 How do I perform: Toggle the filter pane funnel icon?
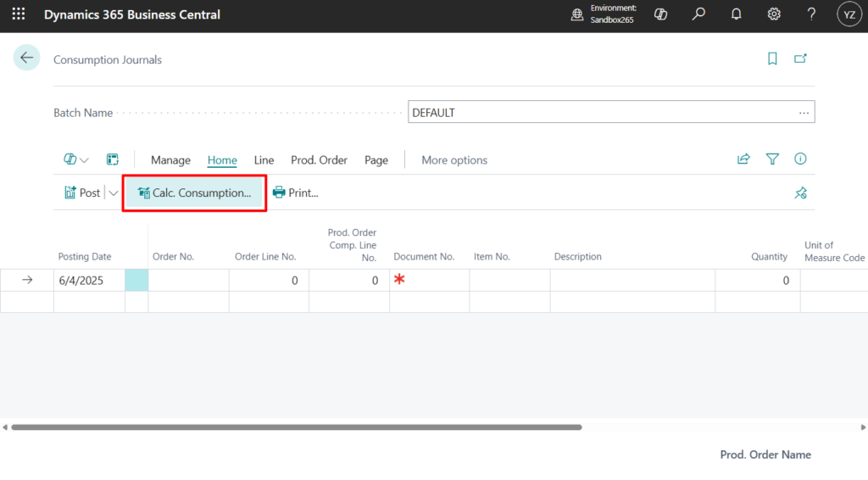pos(772,159)
